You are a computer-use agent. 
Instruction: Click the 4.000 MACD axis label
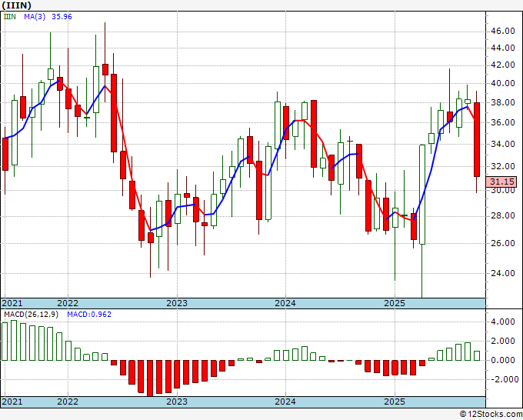tap(503, 322)
